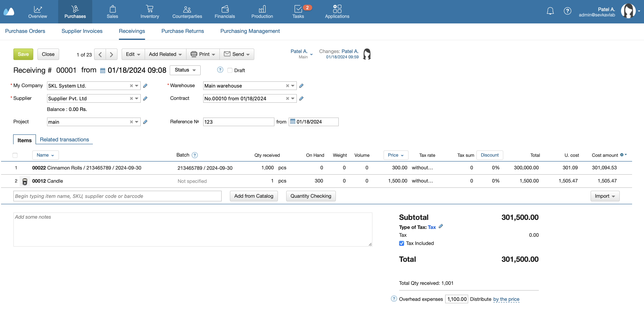This screenshot has height=314, width=644.
Task: Open the Add Related dropdown
Action: (165, 54)
